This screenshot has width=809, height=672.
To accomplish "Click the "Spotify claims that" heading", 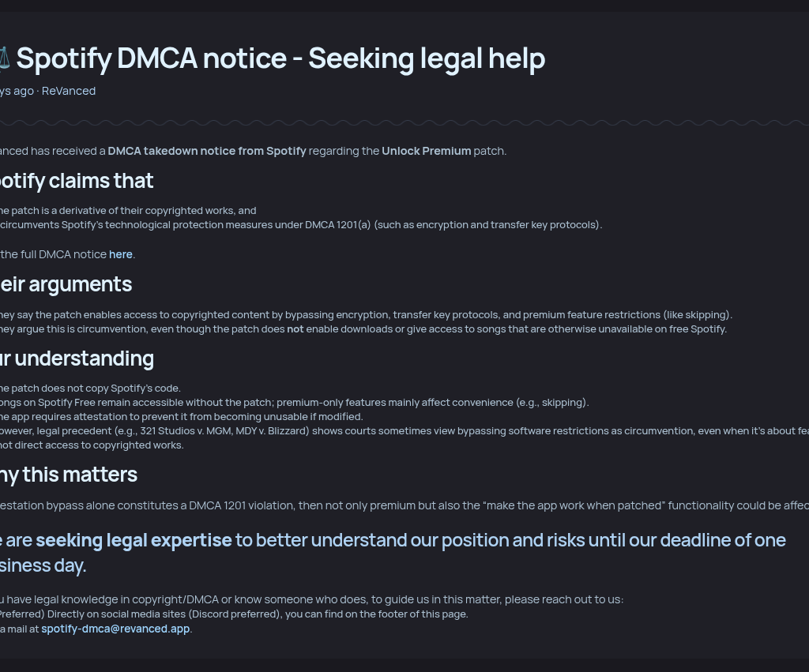I will pyautogui.click(x=77, y=181).
